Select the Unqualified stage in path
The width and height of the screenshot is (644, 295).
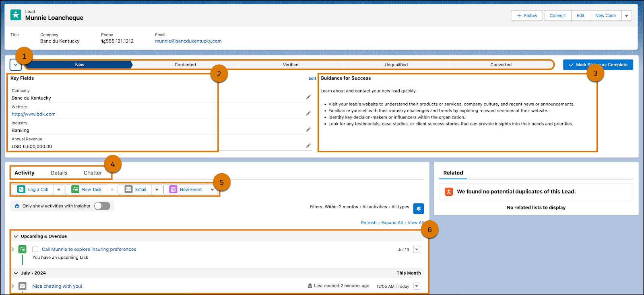396,65
